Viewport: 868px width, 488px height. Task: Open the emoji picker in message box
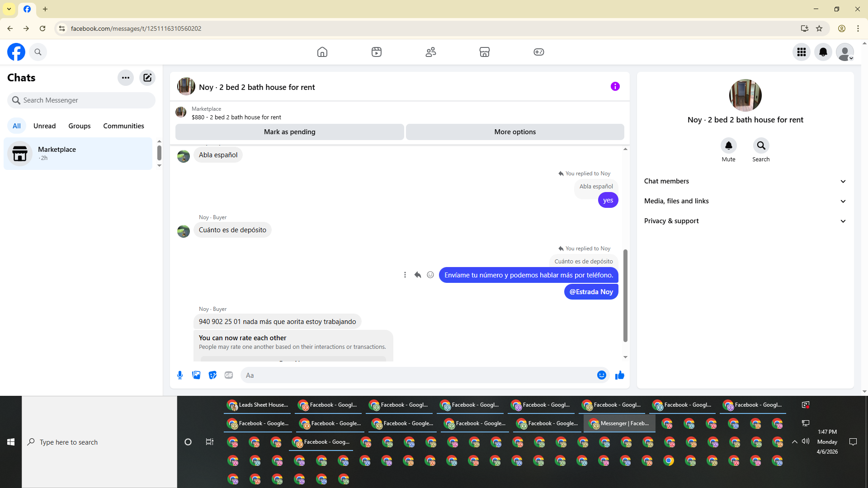(x=602, y=375)
